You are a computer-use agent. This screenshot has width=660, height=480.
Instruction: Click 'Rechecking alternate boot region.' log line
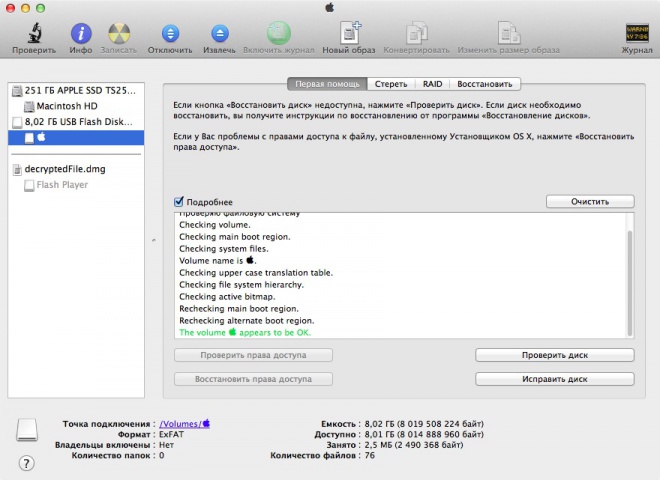point(247,320)
